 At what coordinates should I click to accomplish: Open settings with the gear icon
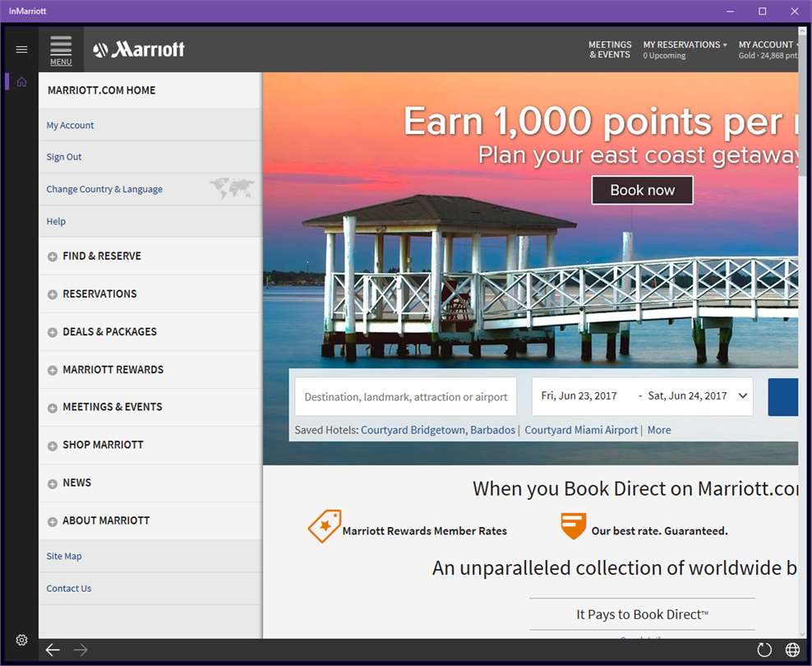tap(21, 640)
